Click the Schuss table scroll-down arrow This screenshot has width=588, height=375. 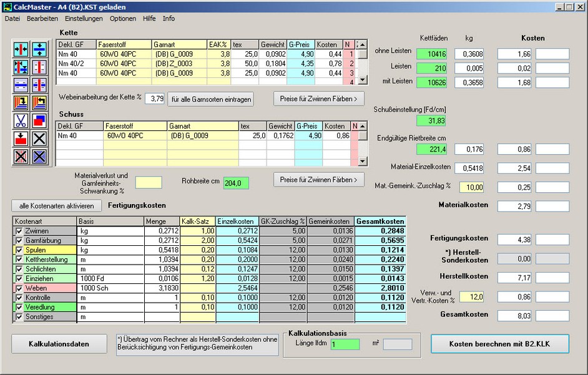363,162
